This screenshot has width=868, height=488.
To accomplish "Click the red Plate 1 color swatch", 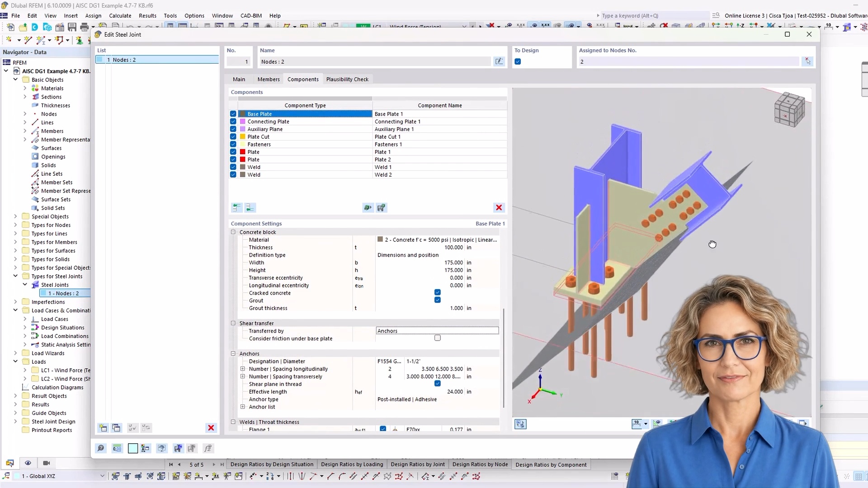I will (x=243, y=152).
